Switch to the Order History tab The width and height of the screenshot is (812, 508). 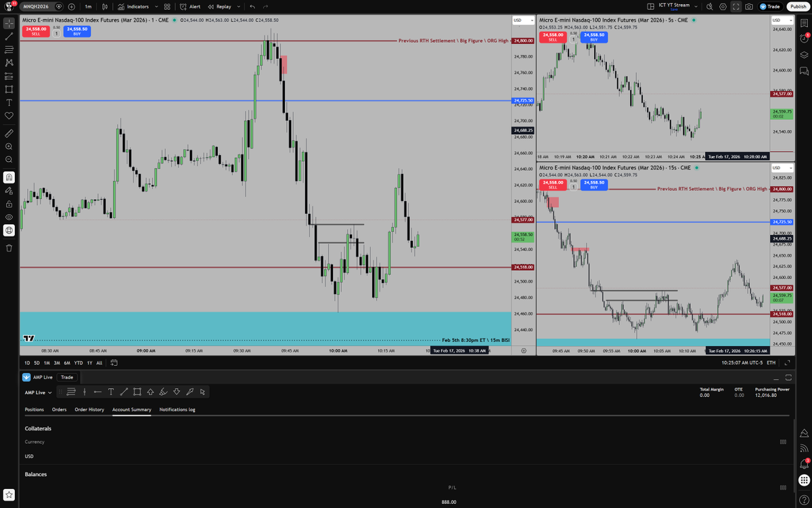tap(89, 409)
